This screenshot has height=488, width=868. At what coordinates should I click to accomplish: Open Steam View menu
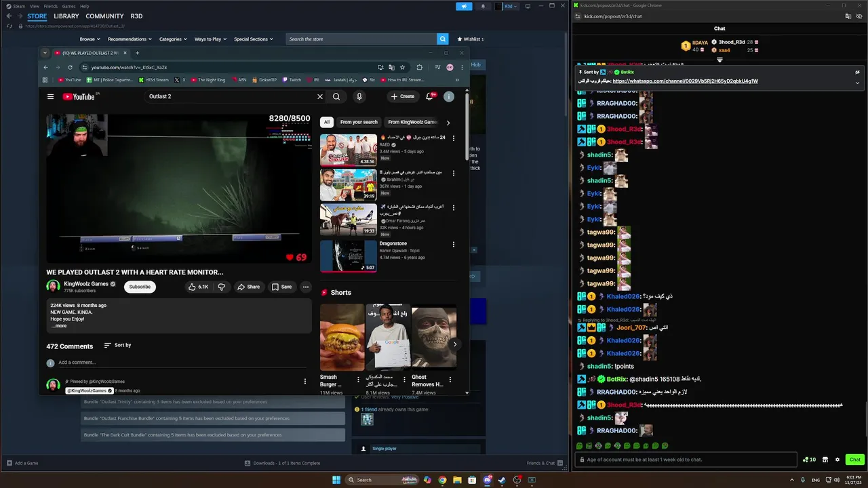point(34,6)
